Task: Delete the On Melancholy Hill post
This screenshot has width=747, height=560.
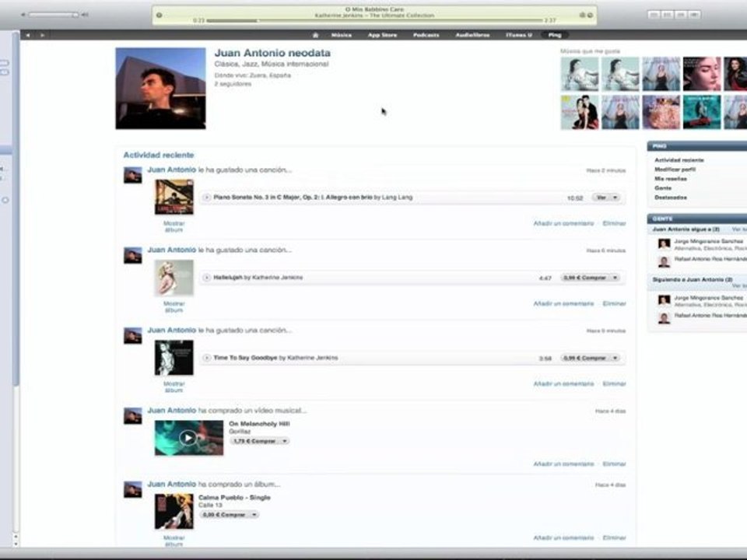Action: tap(614, 464)
